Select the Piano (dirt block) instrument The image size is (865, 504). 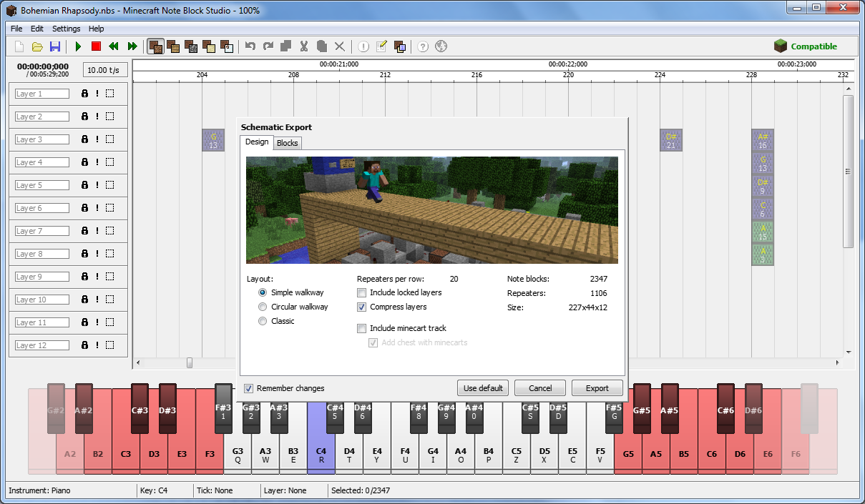[155, 46]
